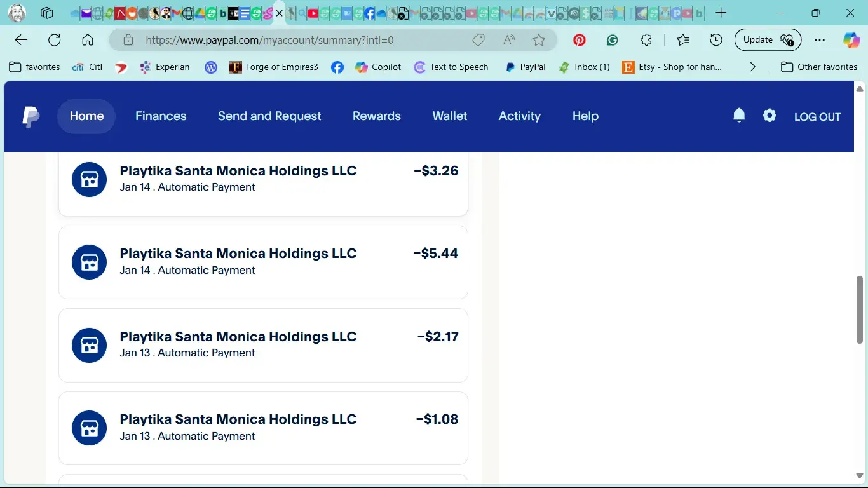Refresh the current page
Viewport: 868px width, 488px height.
point(55,40)
